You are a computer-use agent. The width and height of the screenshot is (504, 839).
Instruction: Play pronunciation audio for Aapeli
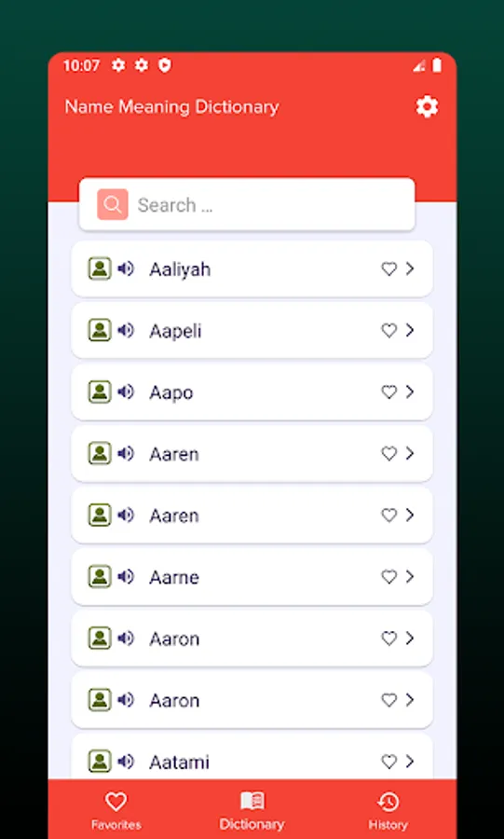[126, 330]
